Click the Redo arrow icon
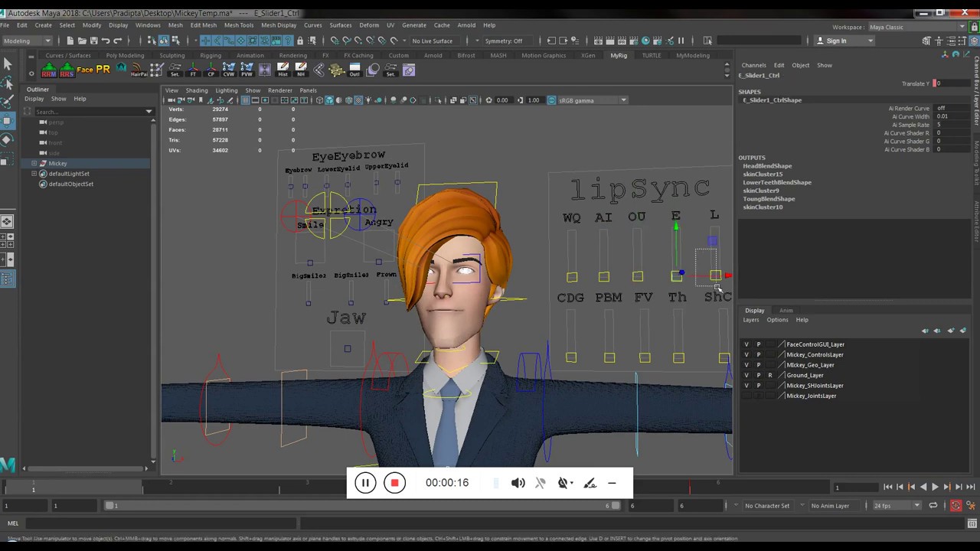 (x=117, y=41)
